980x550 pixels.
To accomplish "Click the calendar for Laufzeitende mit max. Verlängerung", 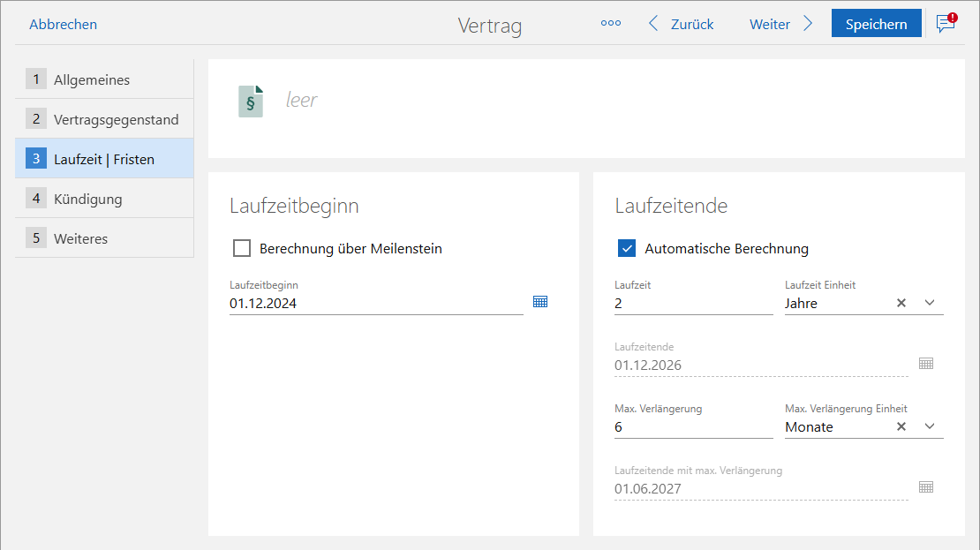I will click(924, 486).
